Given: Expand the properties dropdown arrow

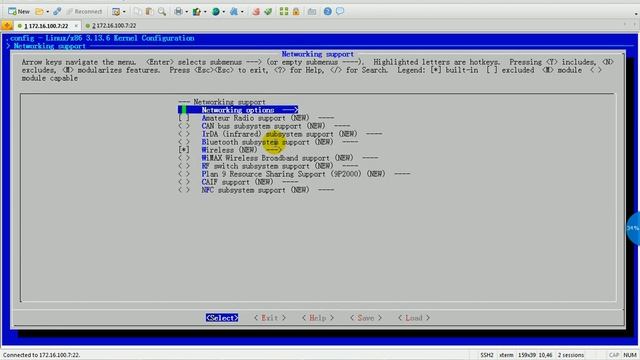Looking at the screenshot, I should pyautogui.click(x=124, y=12).
